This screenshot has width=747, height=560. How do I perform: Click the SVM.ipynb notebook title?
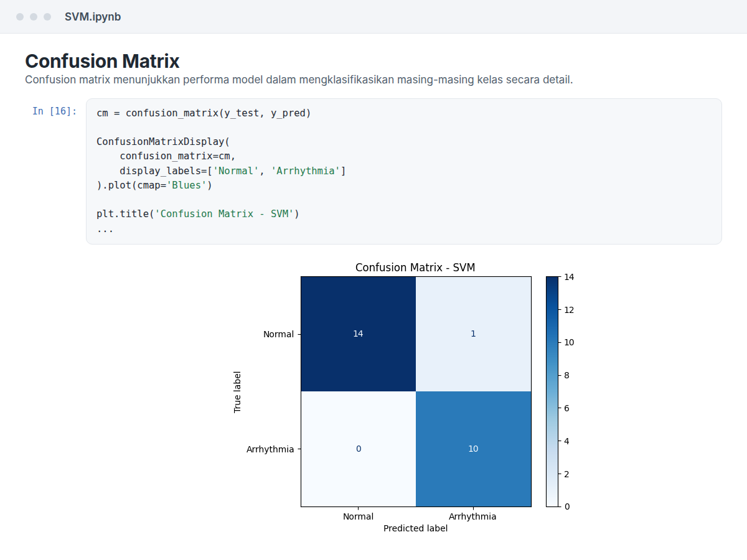[x=93, y=17]
